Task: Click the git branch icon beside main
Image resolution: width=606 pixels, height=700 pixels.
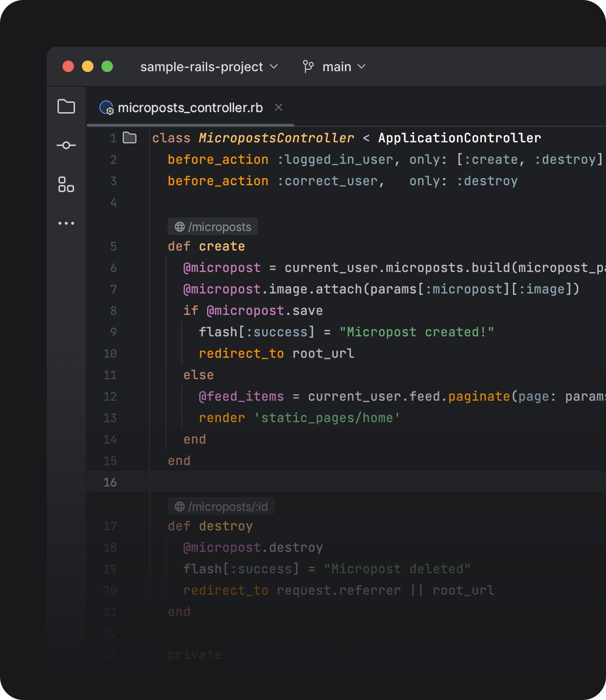Action: tap(308, 67)
